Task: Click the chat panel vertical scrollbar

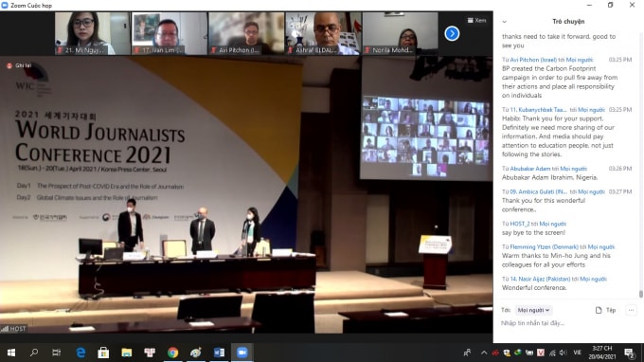Action: click(641, 294)
